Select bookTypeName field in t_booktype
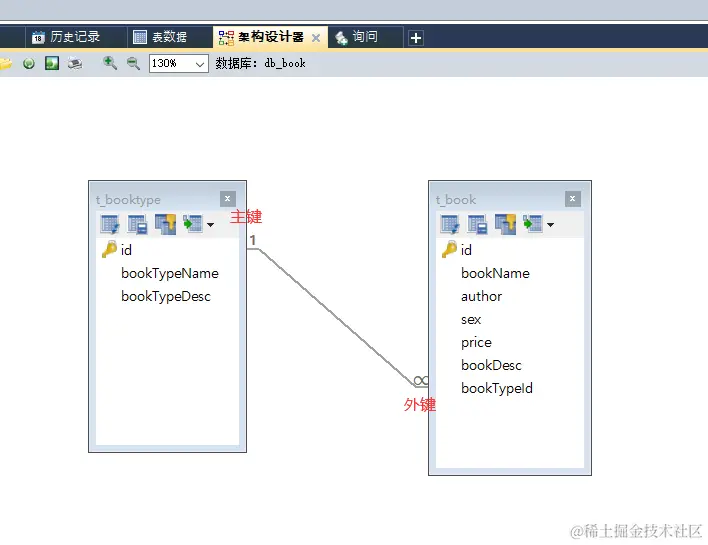 (x=168, y=273)
